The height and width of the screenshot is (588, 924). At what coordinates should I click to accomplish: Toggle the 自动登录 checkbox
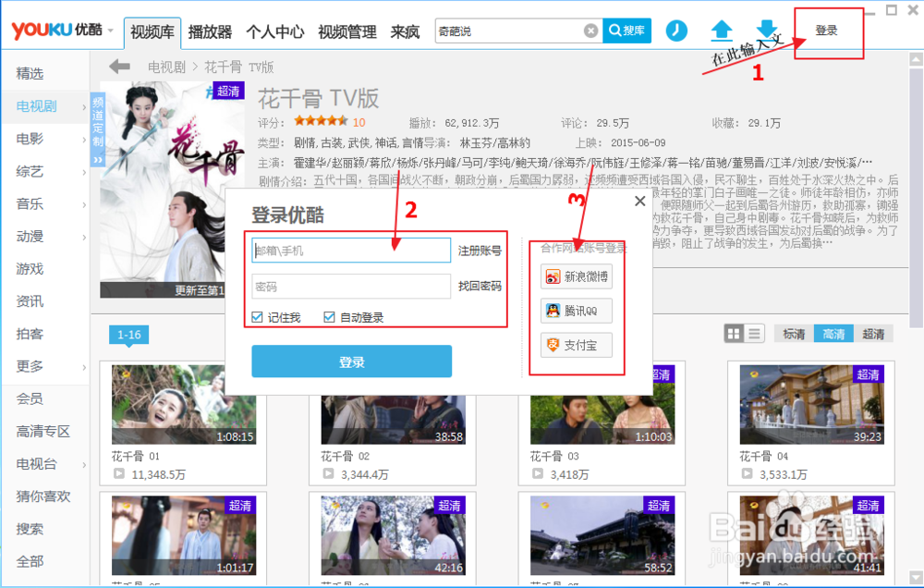330,317
